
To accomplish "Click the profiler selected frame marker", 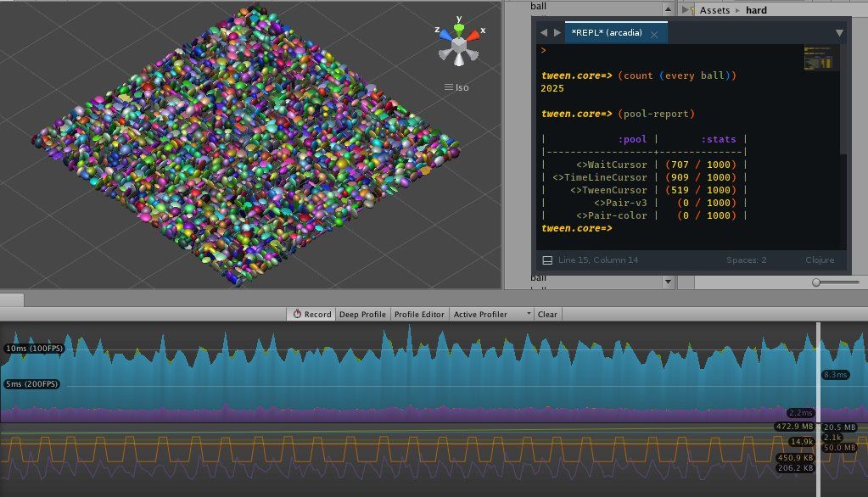I will (818, 410).
